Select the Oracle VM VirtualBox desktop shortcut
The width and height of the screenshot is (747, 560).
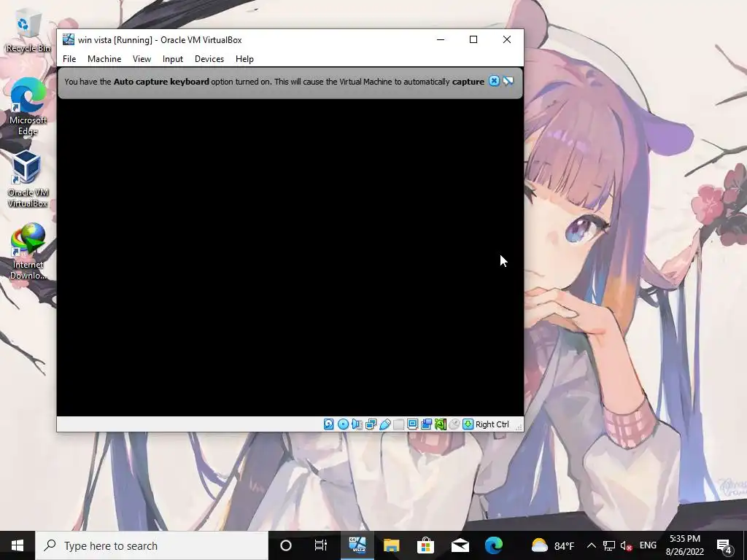[x=28, y=179]
